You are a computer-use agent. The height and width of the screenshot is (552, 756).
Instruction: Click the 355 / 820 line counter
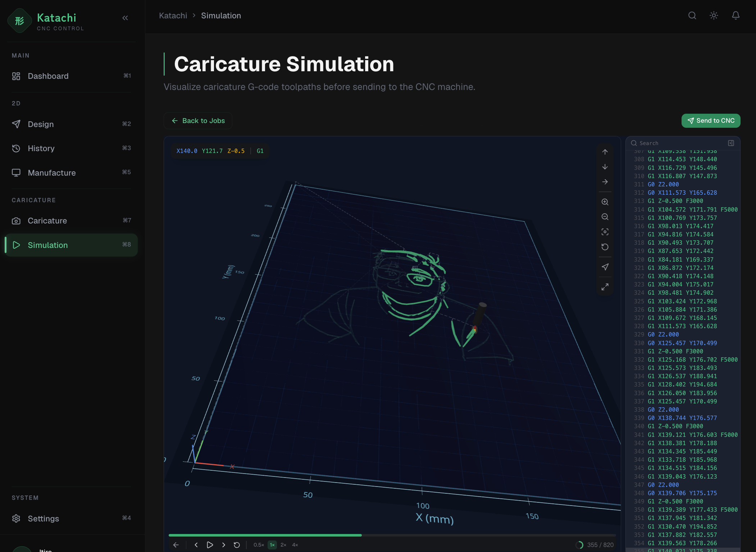600,545
